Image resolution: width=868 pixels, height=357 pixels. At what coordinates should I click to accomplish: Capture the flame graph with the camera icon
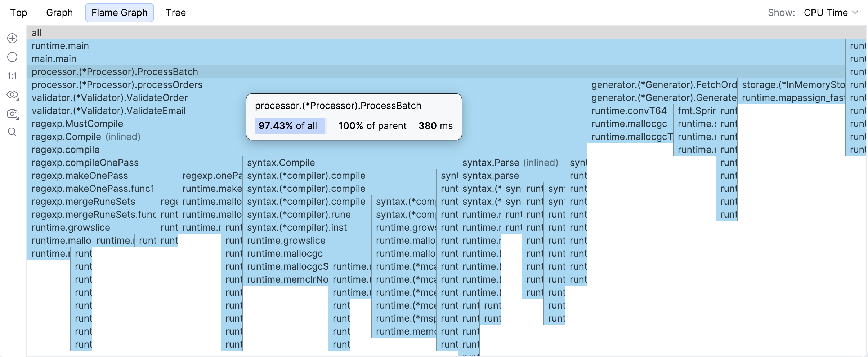(12, 114)
